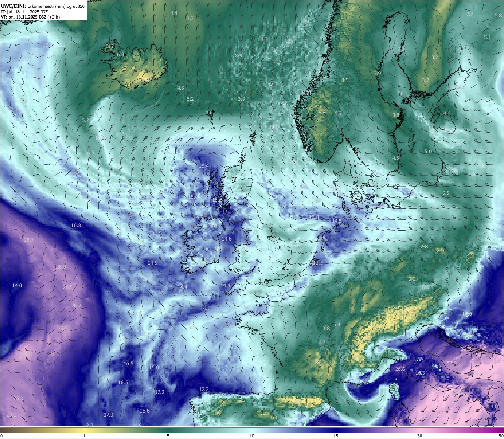Click the 5.0 value over the Baltic
The image size is (504, 439).
(x=428, y=152)
